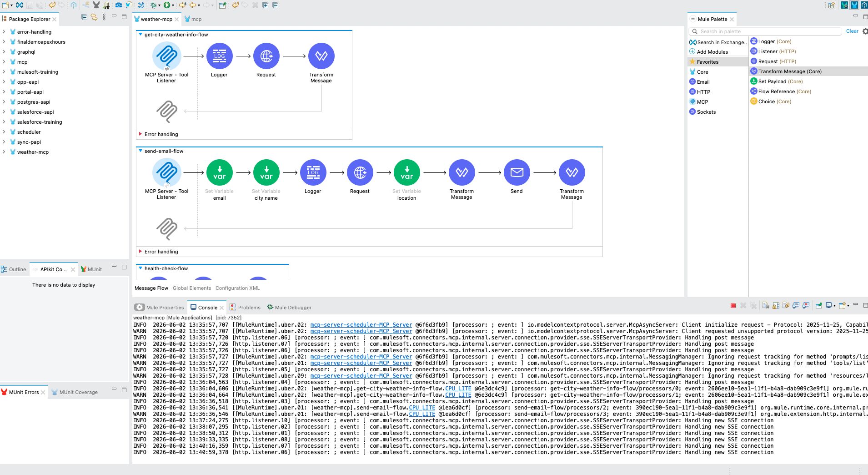Collapse the get-city-weather-info-flow
The width and height of the screenshot is (868, 475).
[x=140, y=35]
